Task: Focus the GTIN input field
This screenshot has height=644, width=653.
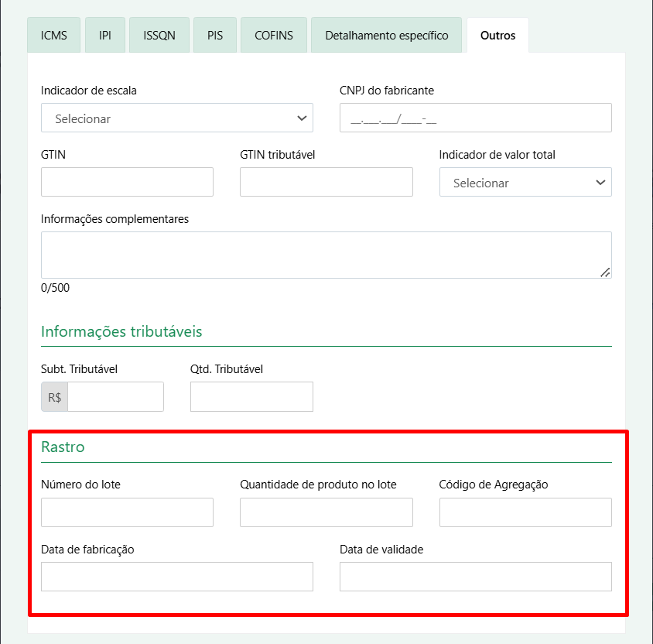Action: pyautogui.click(x=127, y=182)
